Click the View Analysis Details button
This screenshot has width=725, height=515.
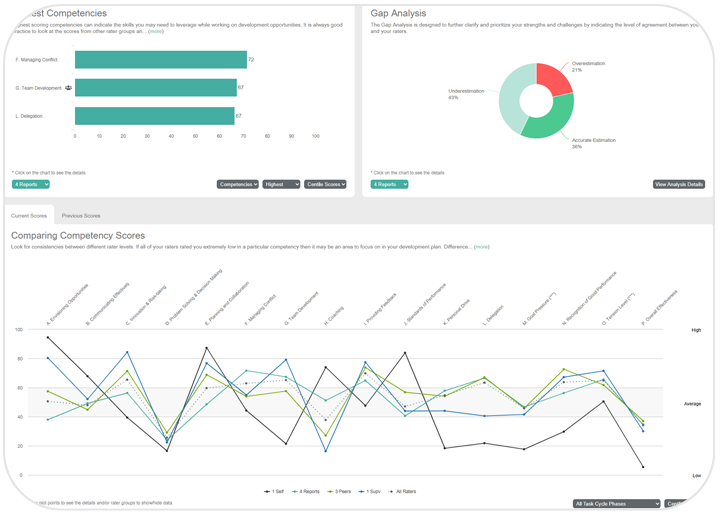pyautogui.click(x=679, y=185)
